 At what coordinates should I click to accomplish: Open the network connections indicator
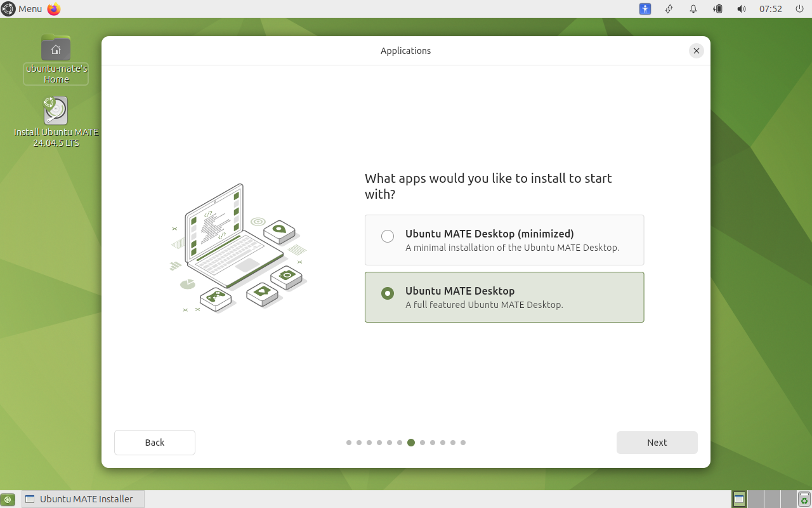coord(669,9)
